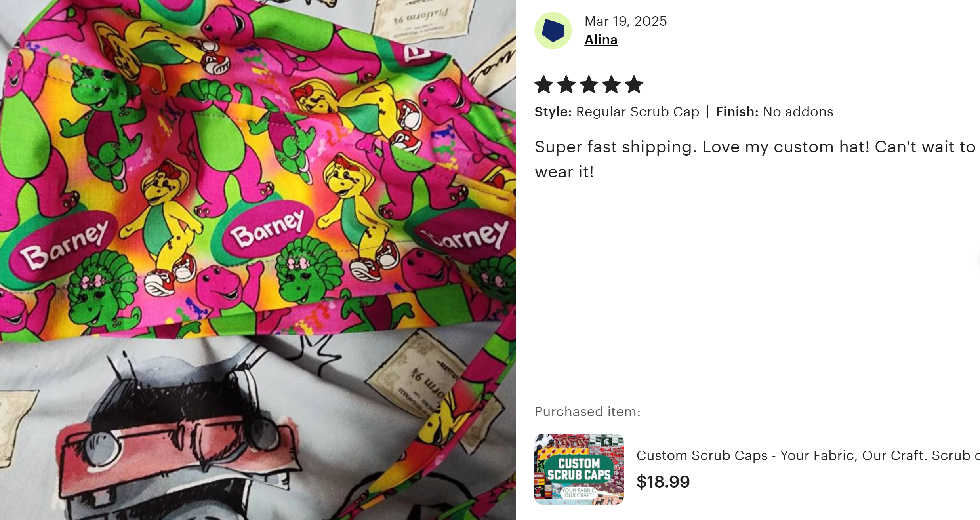Click the second star in the rating
This screenshot has width=980, height=520.
click(566, 85)
